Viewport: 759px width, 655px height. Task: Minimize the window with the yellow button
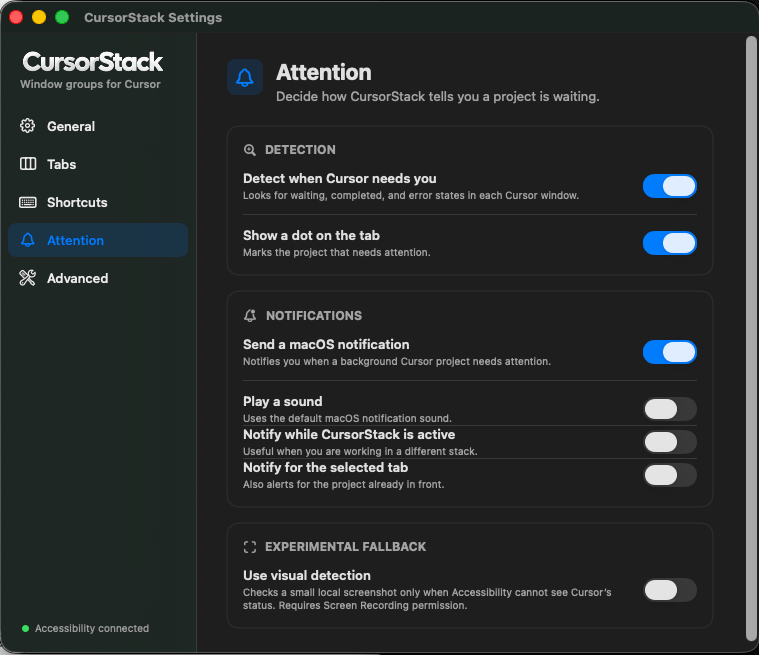[x=39, y=17]
